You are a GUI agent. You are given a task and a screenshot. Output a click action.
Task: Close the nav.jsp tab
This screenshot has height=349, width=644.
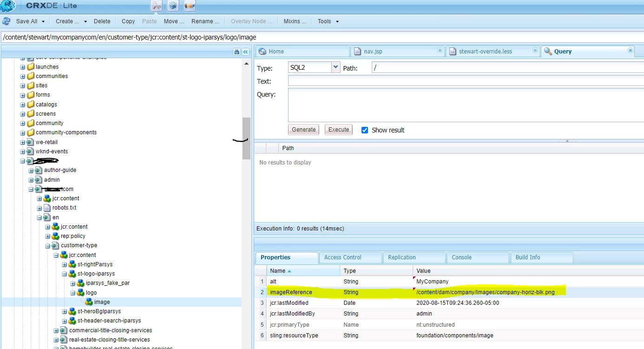click(x=440, y=50)
